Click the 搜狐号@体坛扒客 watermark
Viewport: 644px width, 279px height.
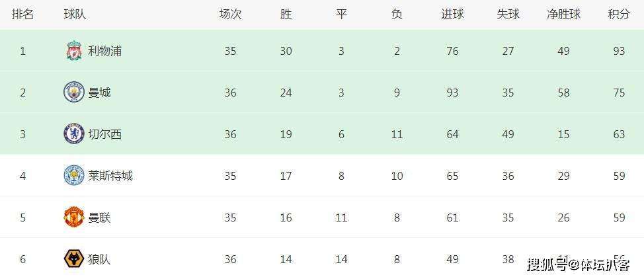pyautogui.click(x=578, y=265)
